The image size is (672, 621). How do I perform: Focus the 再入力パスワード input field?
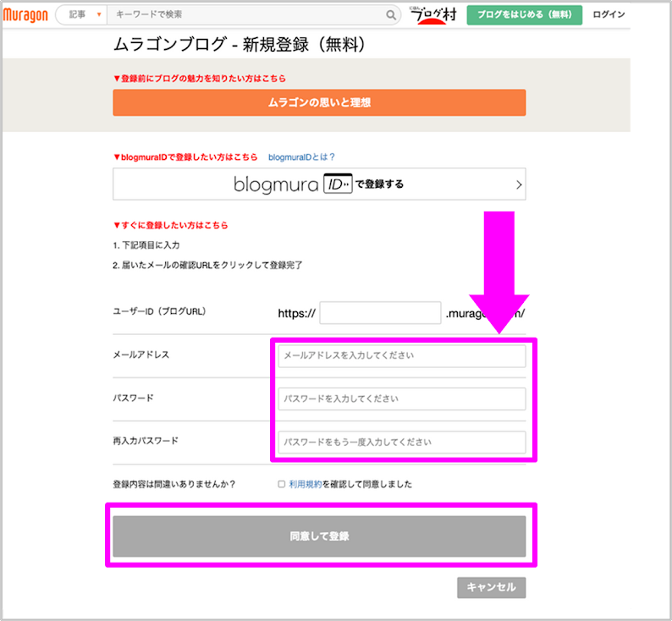(401, 442)
